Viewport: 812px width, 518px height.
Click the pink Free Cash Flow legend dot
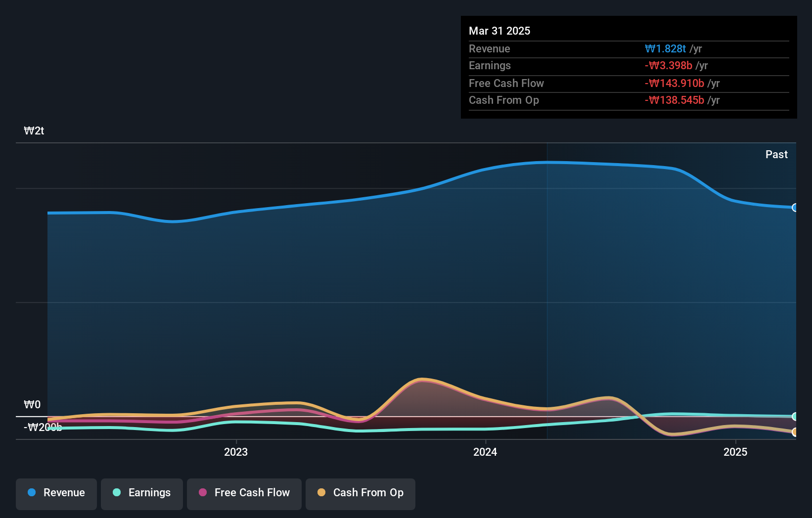coord(203,492)
